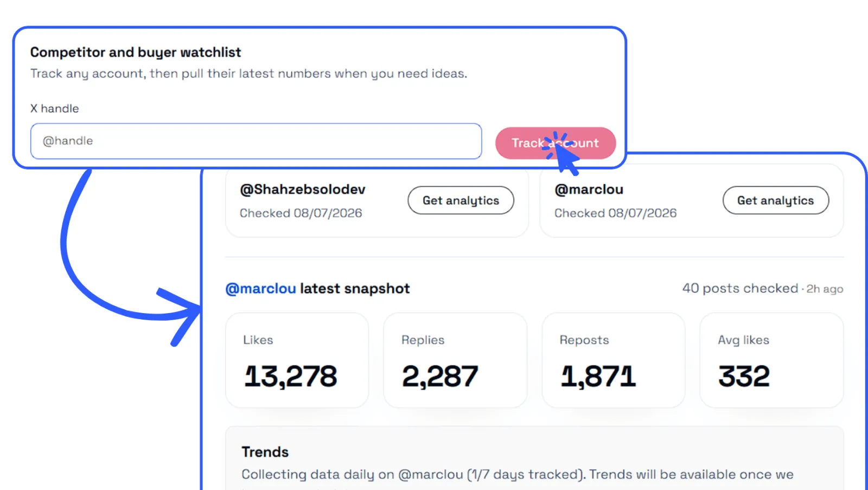Click the blue cursor pointer graphic
The height and width of the screenshot is (490, 868).
click(x=562, y=154)
